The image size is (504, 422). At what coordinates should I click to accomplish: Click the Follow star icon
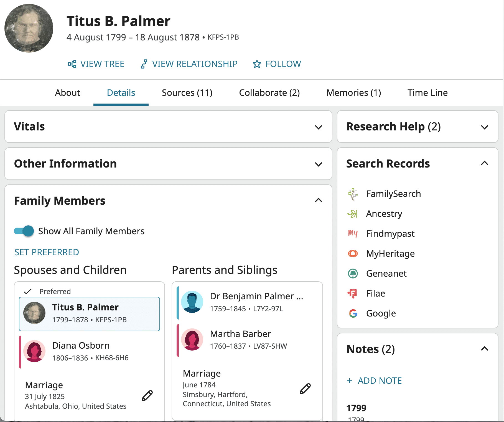257,64
